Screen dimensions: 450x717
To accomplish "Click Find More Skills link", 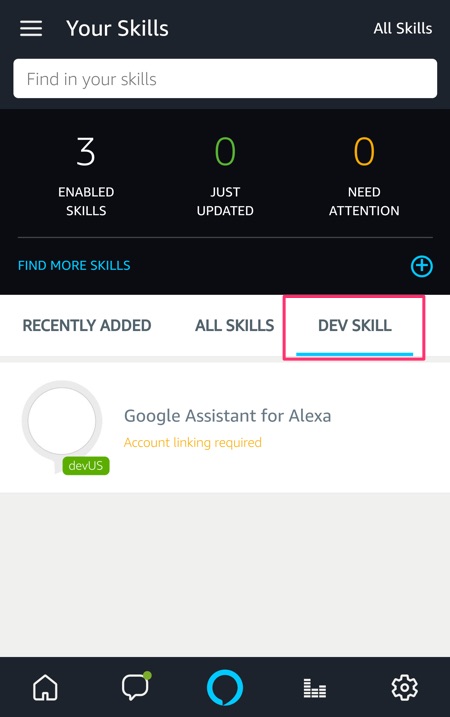I will tap(74, 266).
